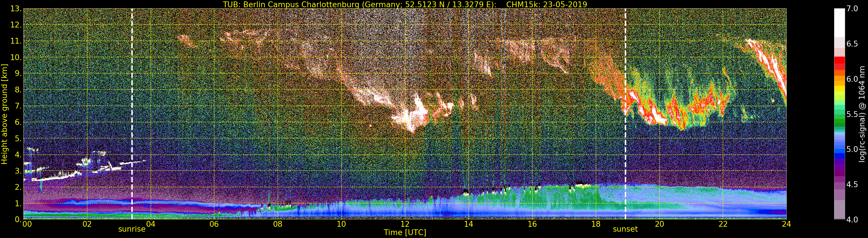This screenshot has height=238, width=868.
Task: Click the colorbar tick value '6.0'
Action: [x=852, y=79]
